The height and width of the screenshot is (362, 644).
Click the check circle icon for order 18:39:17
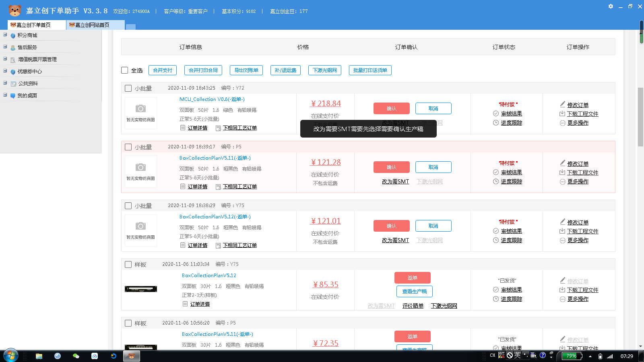point(496,172)
